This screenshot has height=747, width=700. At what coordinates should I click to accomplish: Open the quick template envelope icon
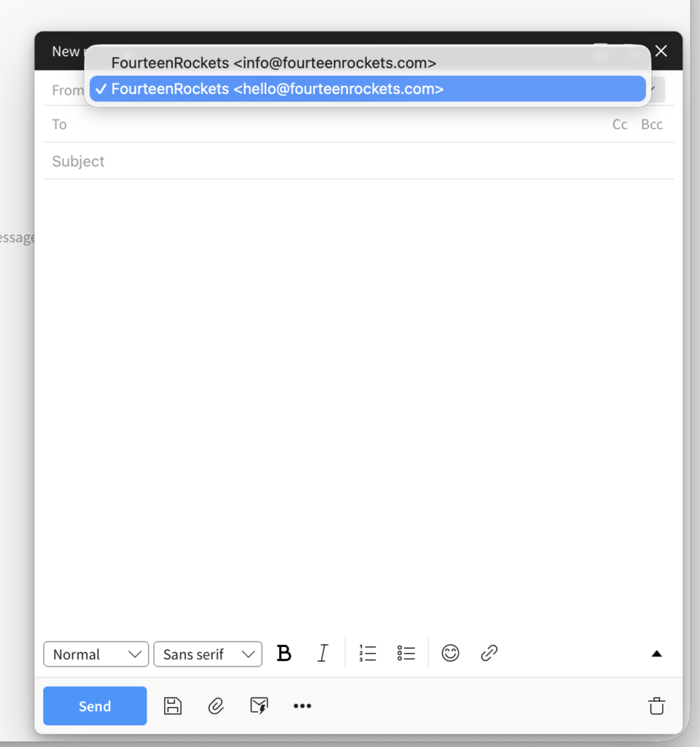point(259,706)
